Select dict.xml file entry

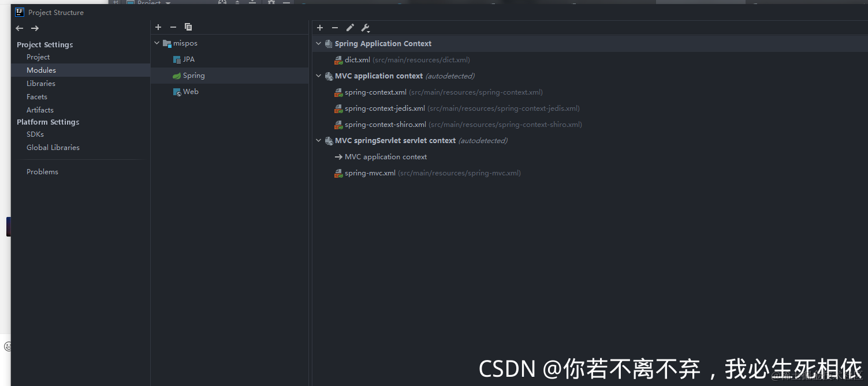407,60
